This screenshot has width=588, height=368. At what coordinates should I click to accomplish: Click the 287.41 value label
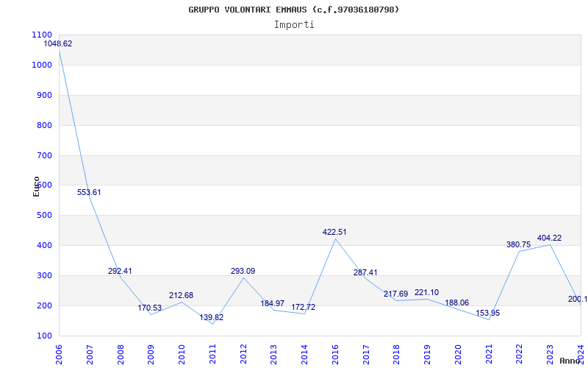click(365, 272)
